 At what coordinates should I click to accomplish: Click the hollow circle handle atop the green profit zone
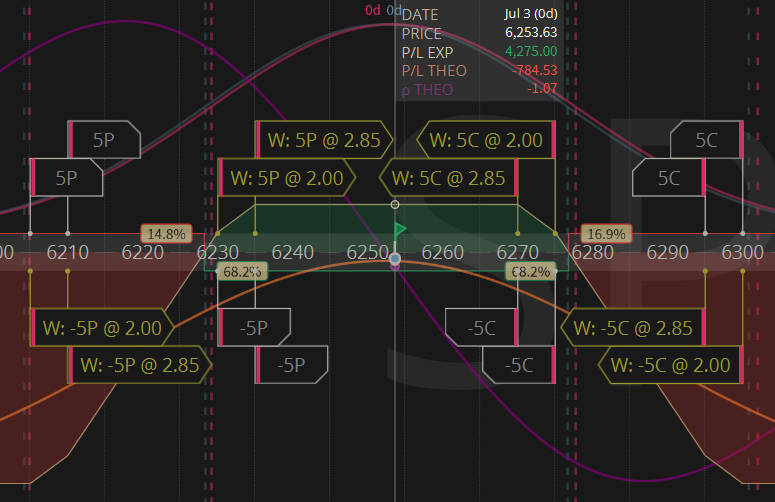point(395,204)
